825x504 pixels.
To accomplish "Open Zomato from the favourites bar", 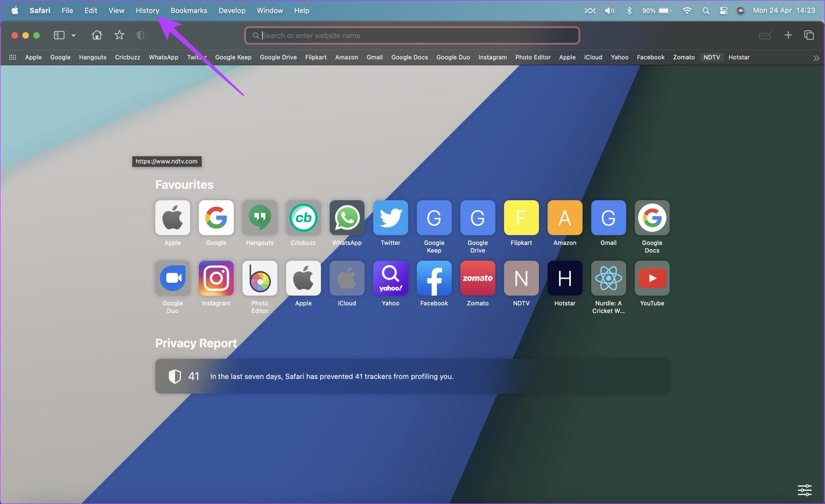I will point(684,57).
